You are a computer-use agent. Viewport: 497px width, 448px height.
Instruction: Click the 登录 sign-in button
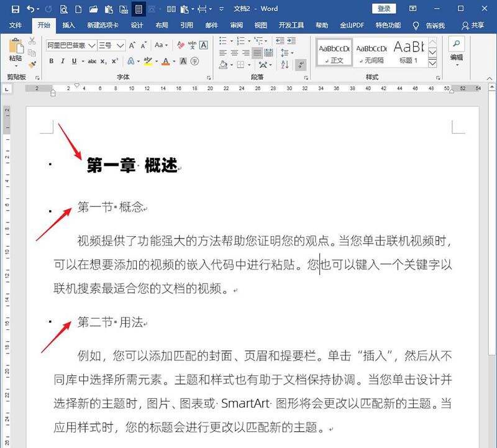point(384,9)
